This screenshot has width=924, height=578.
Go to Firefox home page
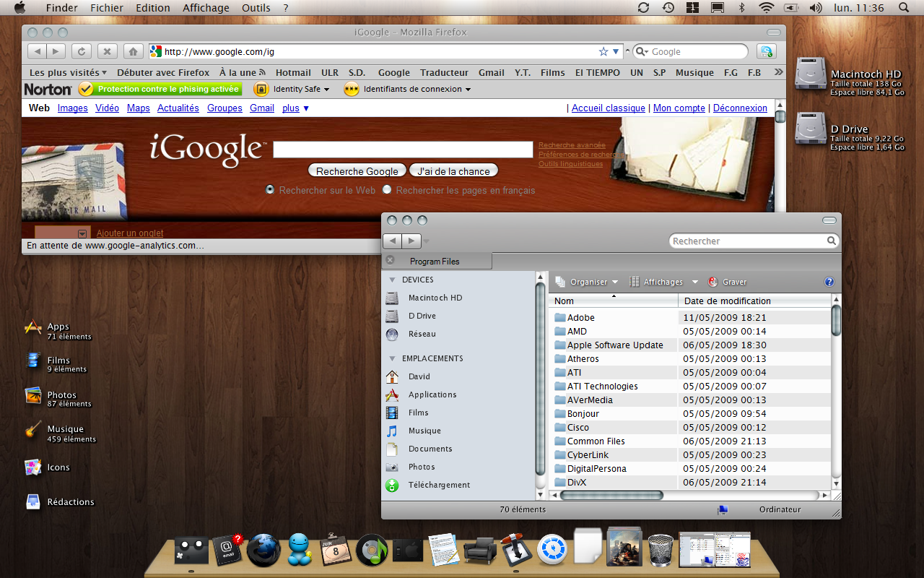tap(132, 51)
